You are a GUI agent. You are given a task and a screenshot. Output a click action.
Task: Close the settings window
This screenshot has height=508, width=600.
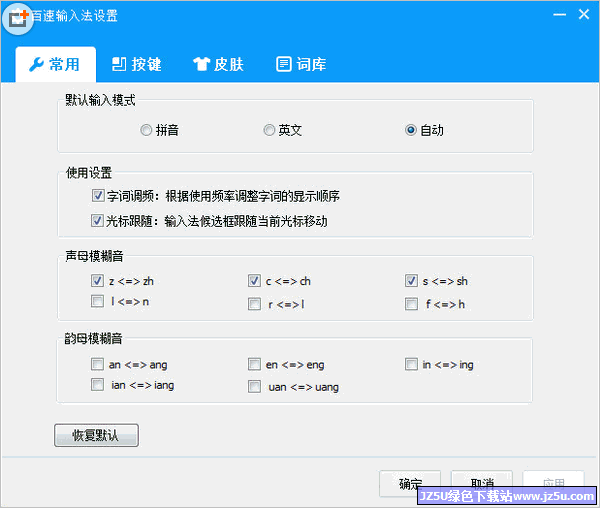[584, 15]
